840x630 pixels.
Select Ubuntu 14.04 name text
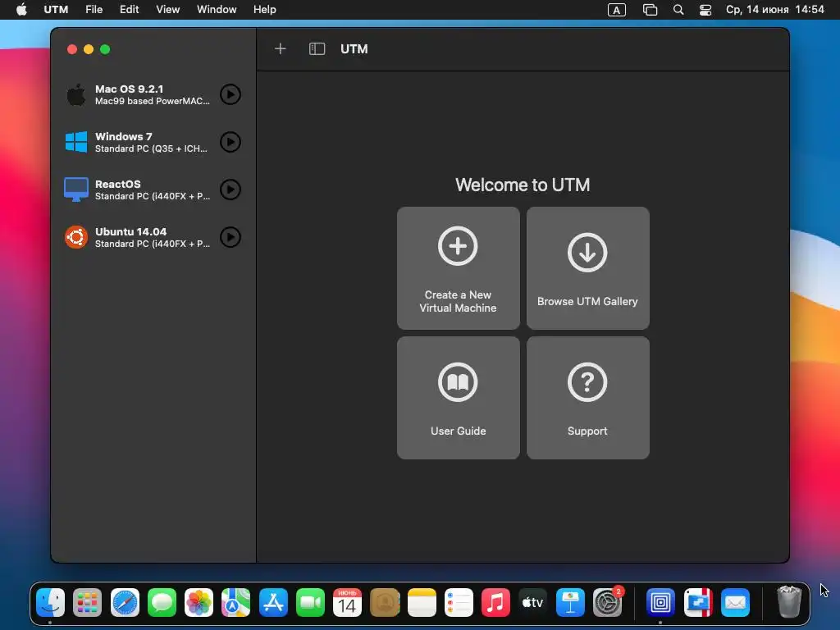pos(130,231)
